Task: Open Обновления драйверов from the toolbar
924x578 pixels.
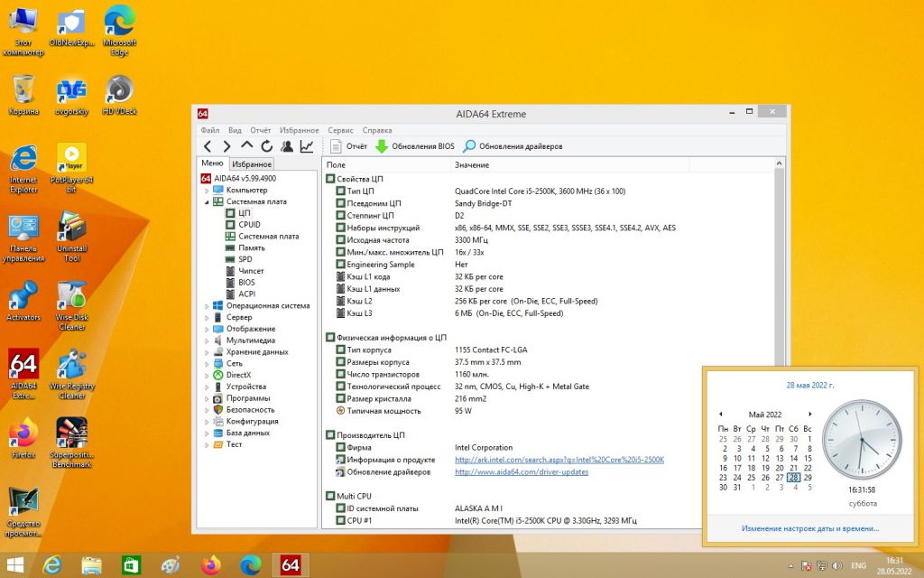Action: (x=513, y=146)
